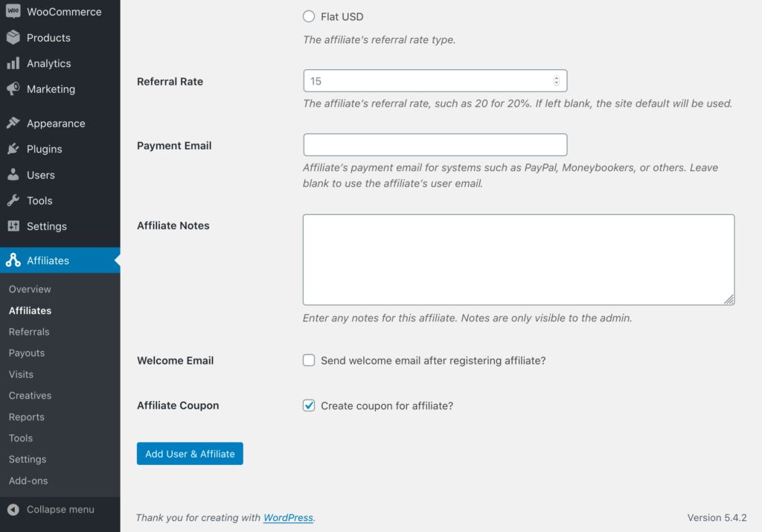The width and height of the screenshot is (762, 532).
Task: Click the Users person icon
Action: pyautogui.click(x=13, y=175)
